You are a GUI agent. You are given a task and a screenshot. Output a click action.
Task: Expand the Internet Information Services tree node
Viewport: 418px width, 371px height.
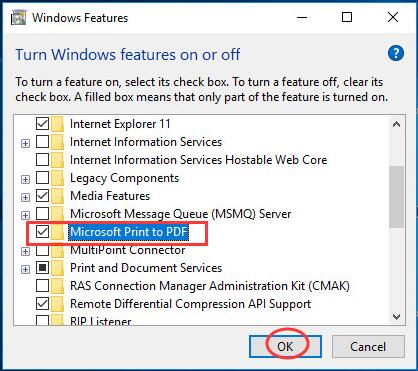pyautogui.click(x=25, y=143)
